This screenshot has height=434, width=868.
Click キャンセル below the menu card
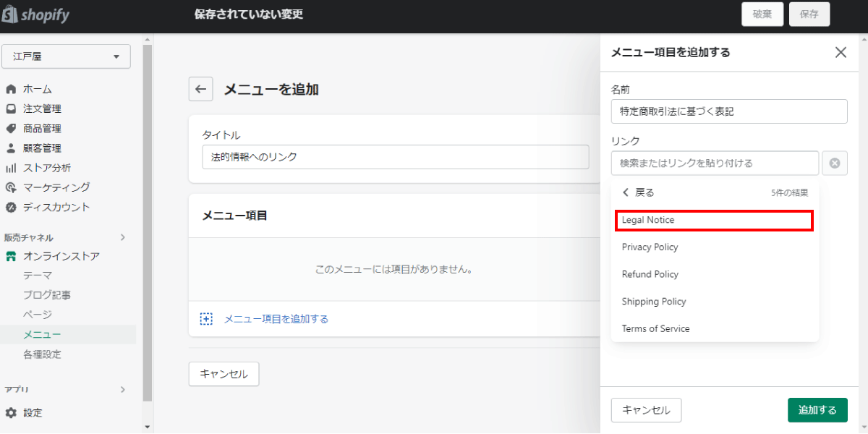click(224, 374)
